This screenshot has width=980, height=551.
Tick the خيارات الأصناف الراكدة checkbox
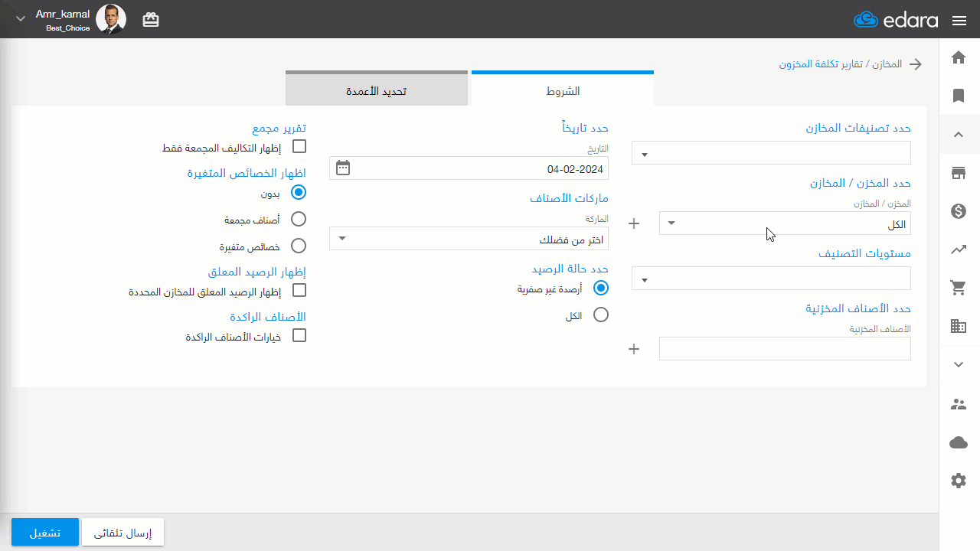[299, 335]
